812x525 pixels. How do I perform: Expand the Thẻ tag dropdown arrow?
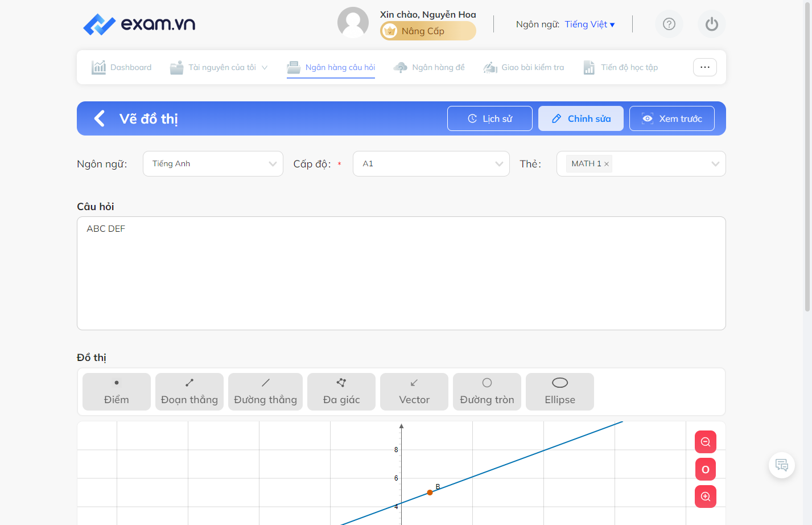pyautogui.click(x=715, y=164)
